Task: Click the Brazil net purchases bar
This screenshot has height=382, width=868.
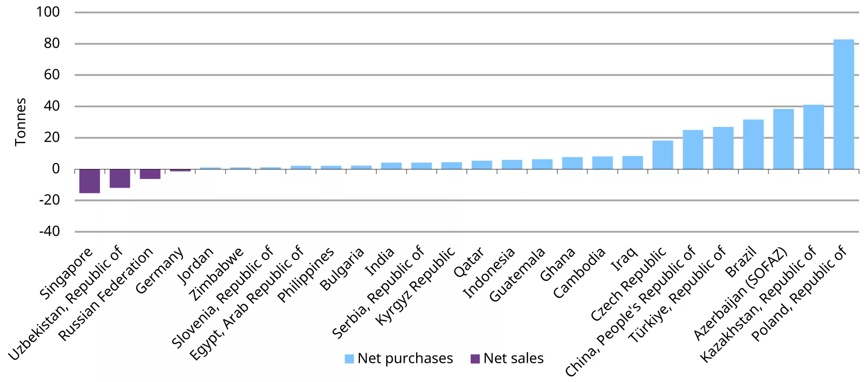Action: (x=753, y=144)
